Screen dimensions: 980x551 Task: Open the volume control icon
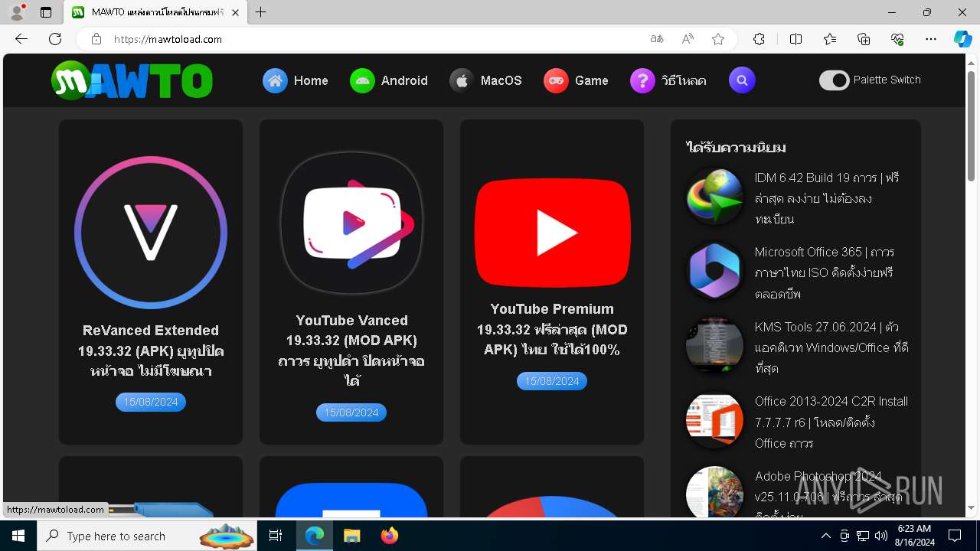click(880, 536)
